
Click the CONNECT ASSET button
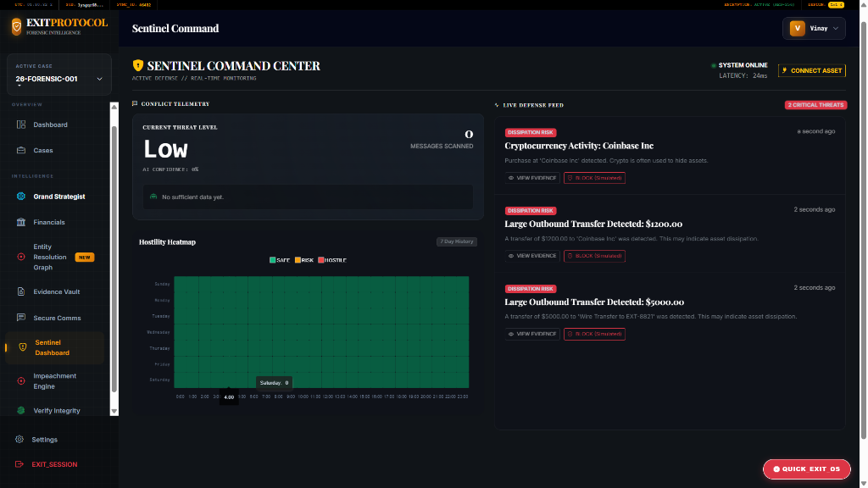810,70
